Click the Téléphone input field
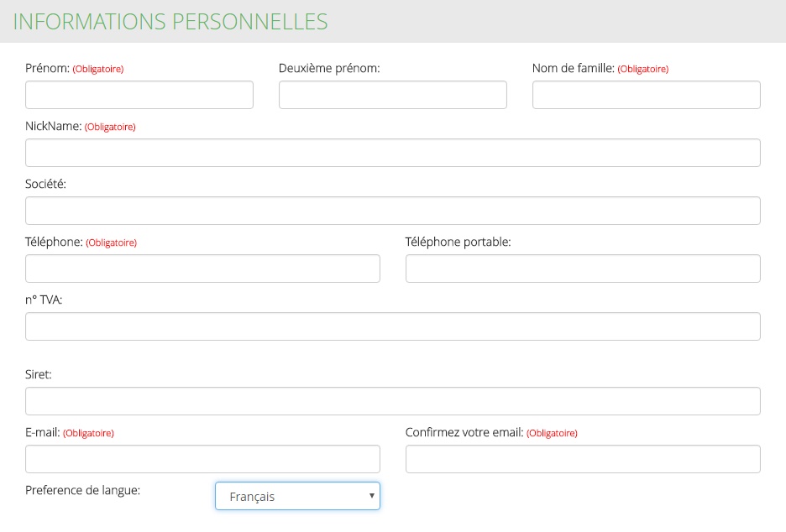786x532 pixels. 202,269
